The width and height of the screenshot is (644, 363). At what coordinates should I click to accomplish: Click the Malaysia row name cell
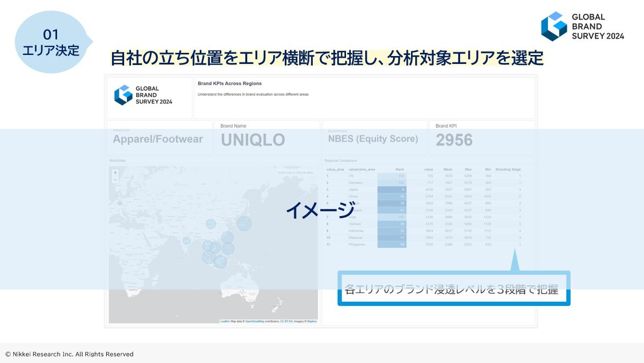click(356, 238)
